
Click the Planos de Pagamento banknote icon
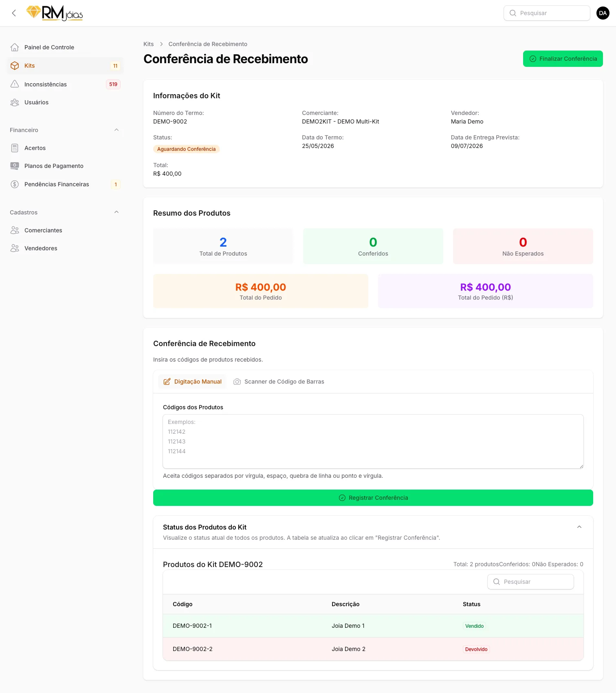(15, 166)
